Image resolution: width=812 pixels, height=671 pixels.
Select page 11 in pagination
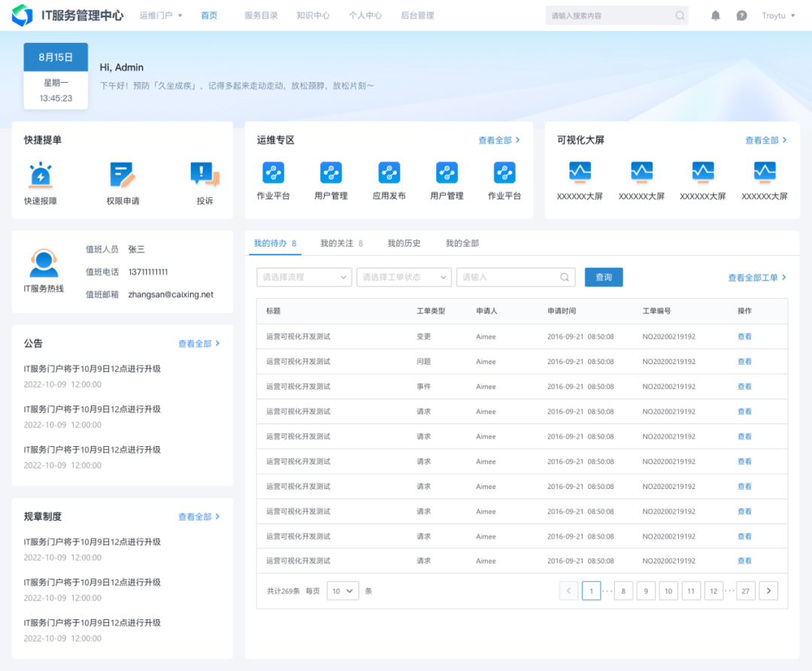point(691,591)
